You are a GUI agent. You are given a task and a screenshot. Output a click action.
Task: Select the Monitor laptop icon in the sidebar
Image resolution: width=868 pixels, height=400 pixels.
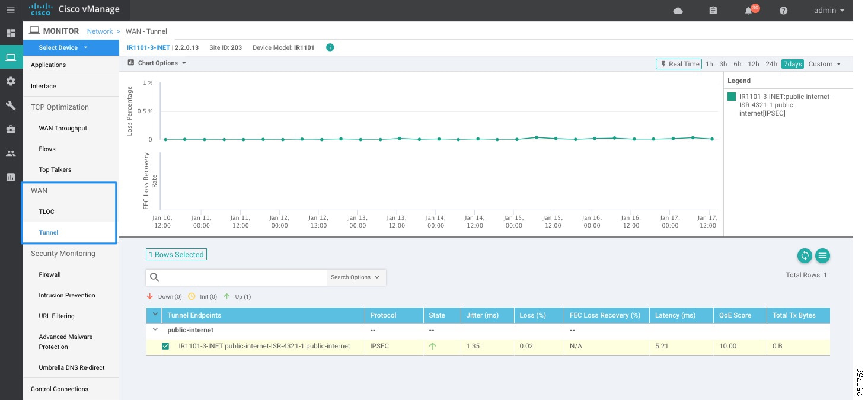click(11, 57)
